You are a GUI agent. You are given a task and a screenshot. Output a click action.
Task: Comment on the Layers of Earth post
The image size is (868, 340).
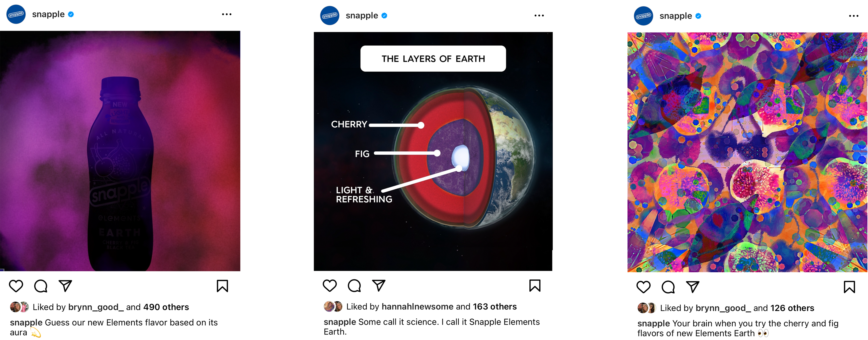[x=354, y=286]
